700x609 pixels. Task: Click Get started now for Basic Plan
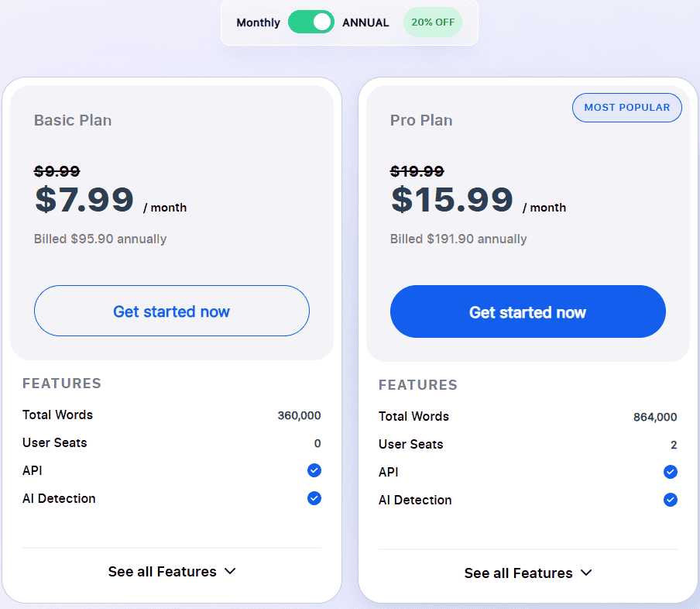tap(171, 311)
